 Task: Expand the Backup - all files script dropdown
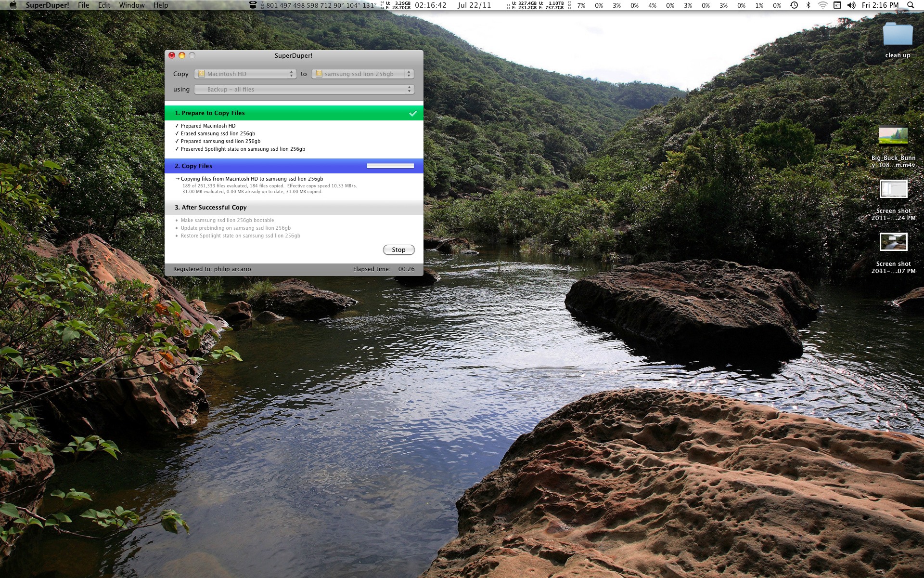point(304,89)
